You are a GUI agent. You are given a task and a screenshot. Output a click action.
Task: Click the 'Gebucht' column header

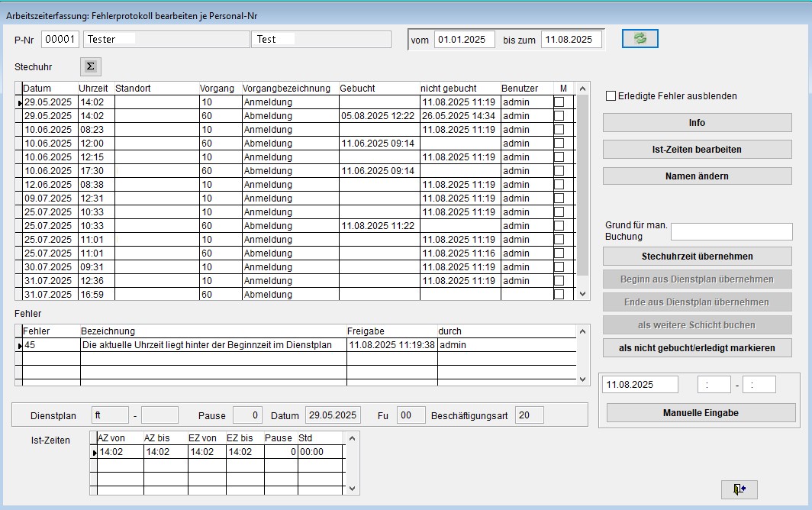[x=379, y=89]
